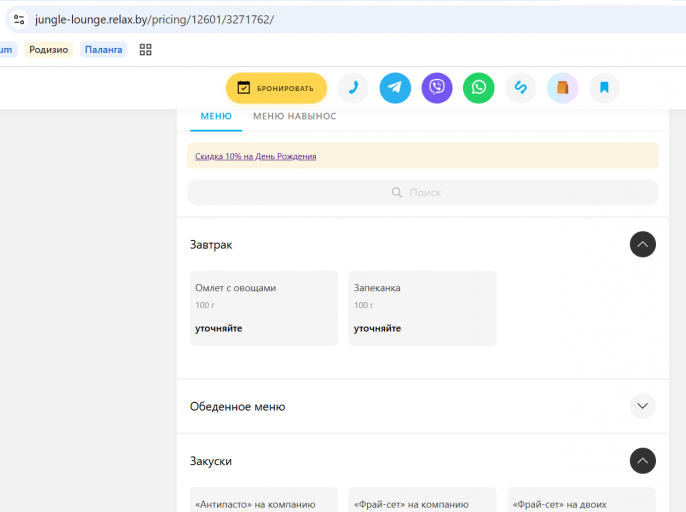Open the Telegram contact icon

pos(395,88)
